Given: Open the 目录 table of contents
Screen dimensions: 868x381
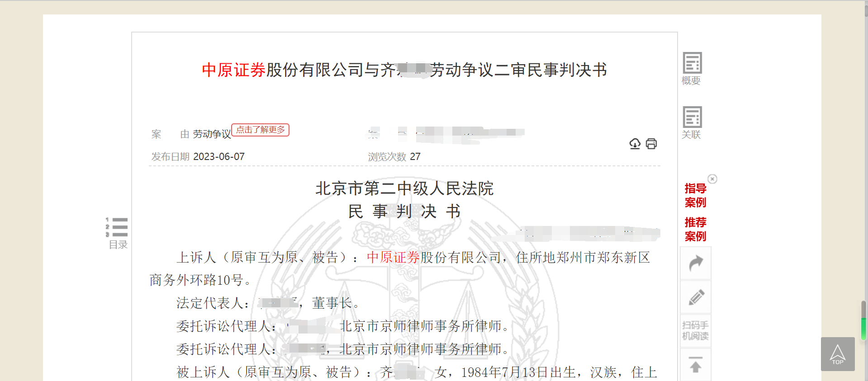Looking at the screenshot, I should point(117,233).
